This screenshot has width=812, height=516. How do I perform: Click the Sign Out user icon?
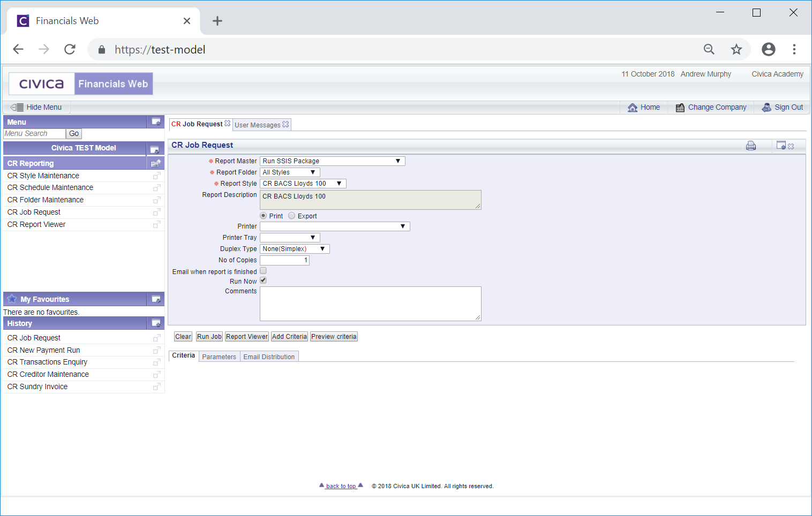(x=766, y=108)
